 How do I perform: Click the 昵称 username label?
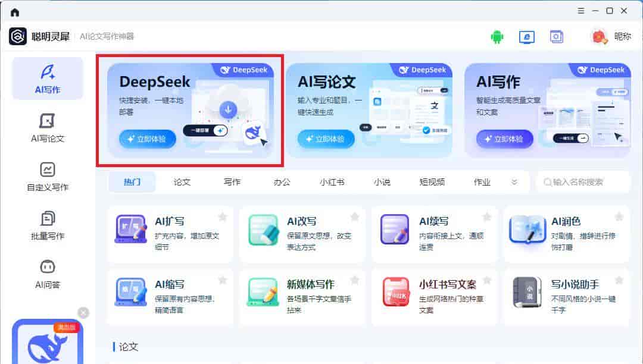(x=623, y=36)
